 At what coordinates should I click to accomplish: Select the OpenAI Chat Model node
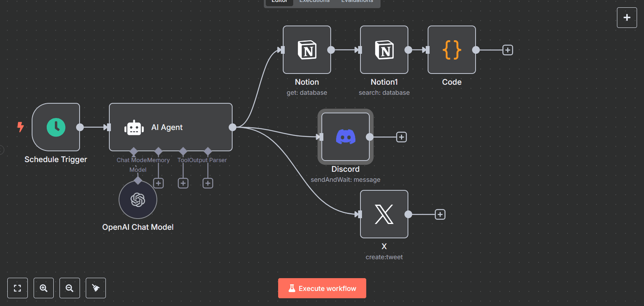(138, 200)
